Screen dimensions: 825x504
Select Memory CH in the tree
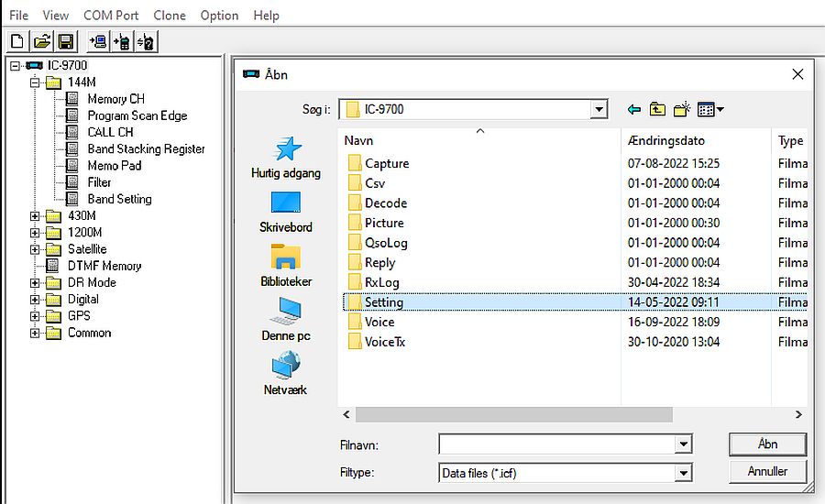point(115,99)
